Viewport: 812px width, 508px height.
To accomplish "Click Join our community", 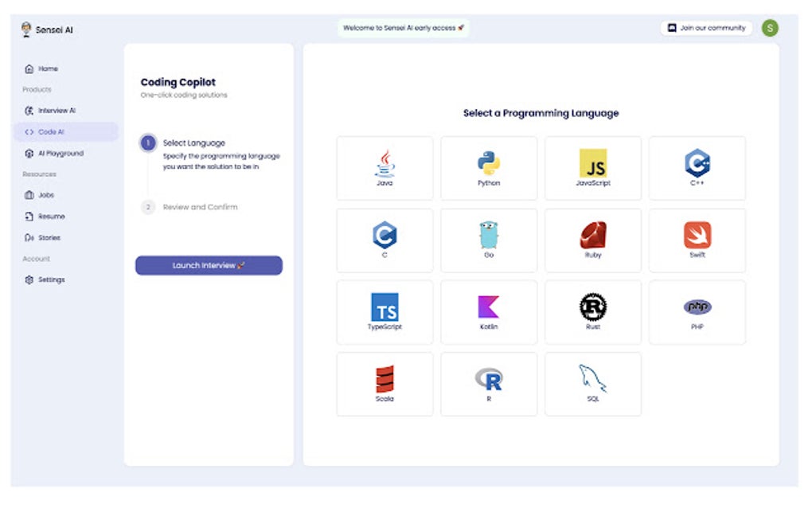I will (707, 27).
